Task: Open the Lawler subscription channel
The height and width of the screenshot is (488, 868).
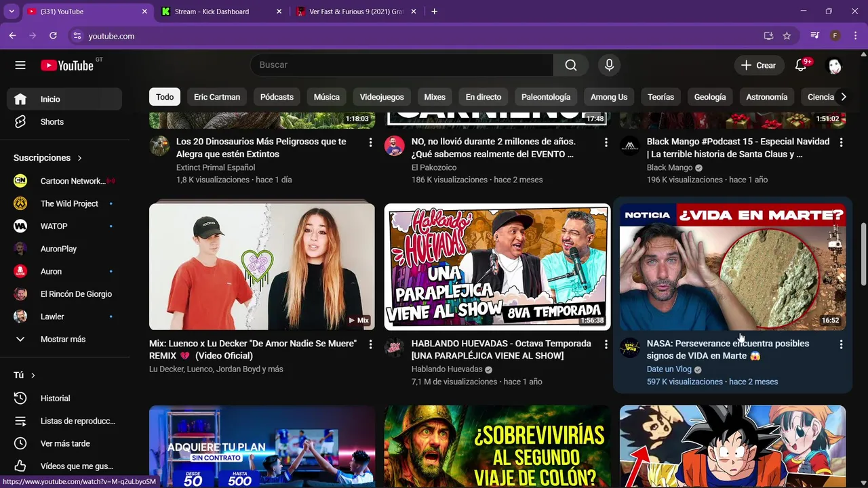Action: click(64, 317)
